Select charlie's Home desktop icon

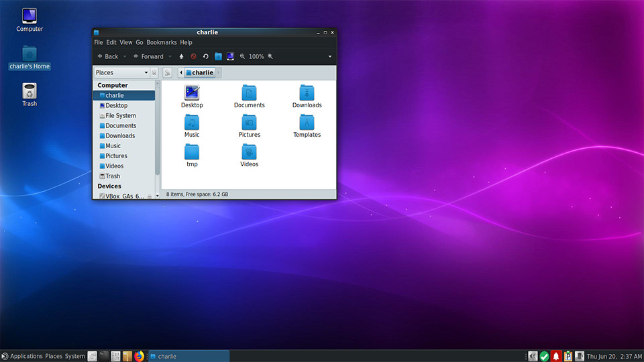[x=29, y=58]
